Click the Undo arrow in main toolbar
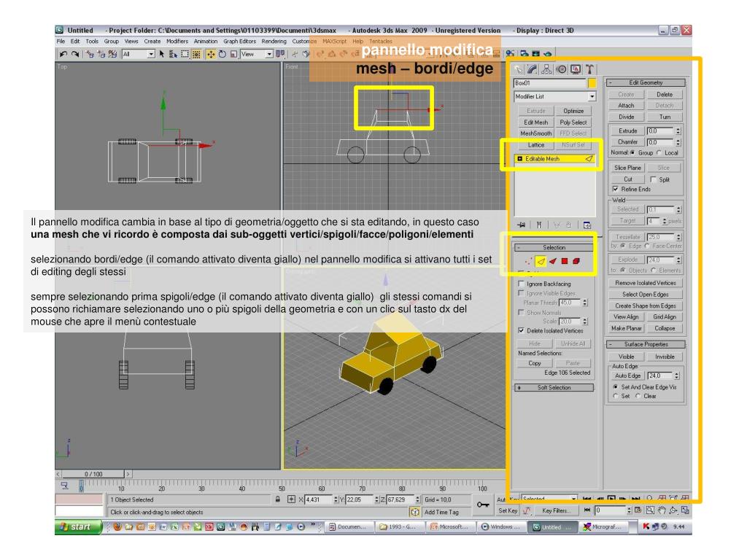The height and width of the screenshot is (560, 747). click(x=63, y=54)
